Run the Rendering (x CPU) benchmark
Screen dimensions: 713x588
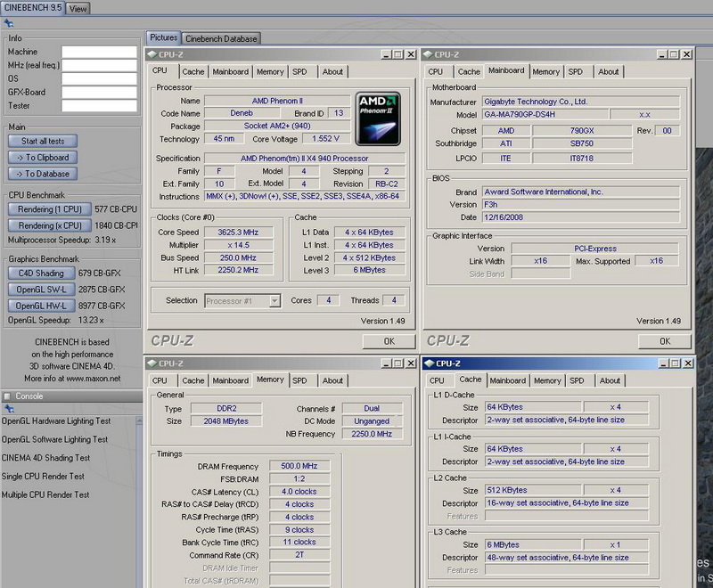(x=48, y=225)
